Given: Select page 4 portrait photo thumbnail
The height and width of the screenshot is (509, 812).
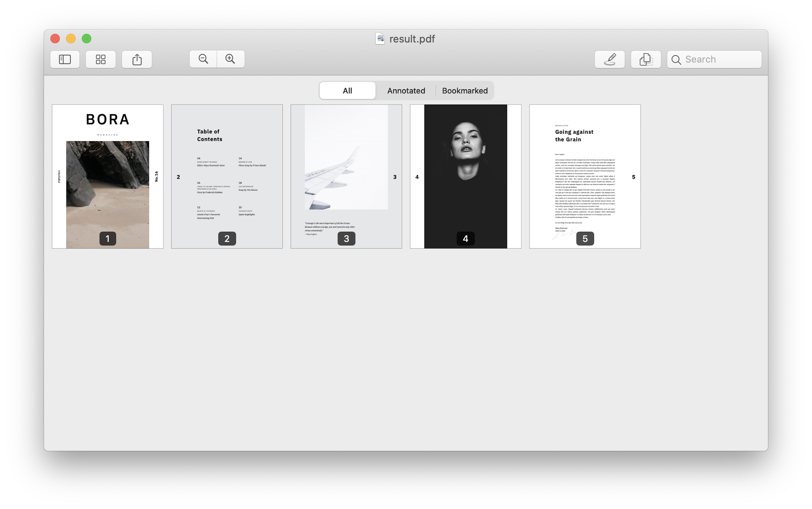Looking at the screenshot, I should 465,177.
